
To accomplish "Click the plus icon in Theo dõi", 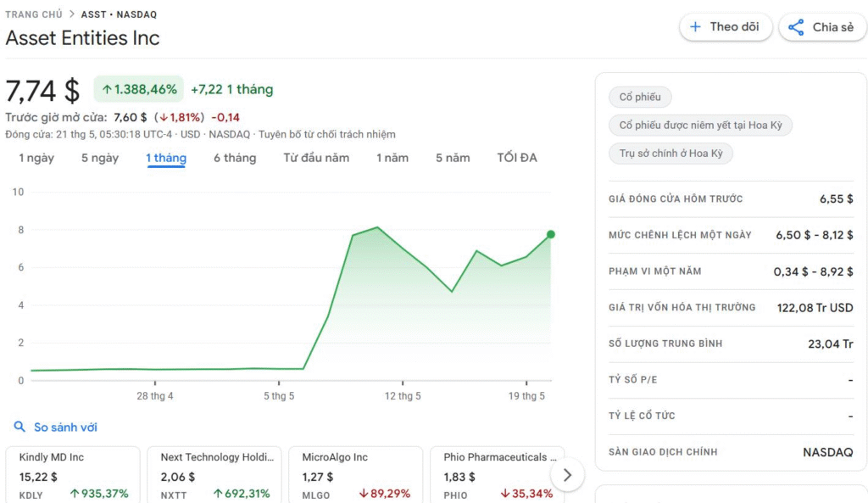I will click(x=695, y=26).
